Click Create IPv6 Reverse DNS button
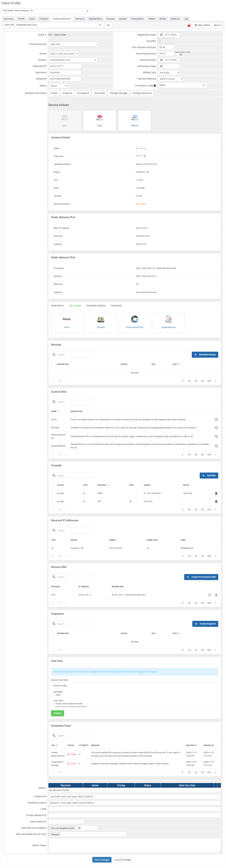The height and width of the screenshot is (868, 226). (x=201, y=577)
